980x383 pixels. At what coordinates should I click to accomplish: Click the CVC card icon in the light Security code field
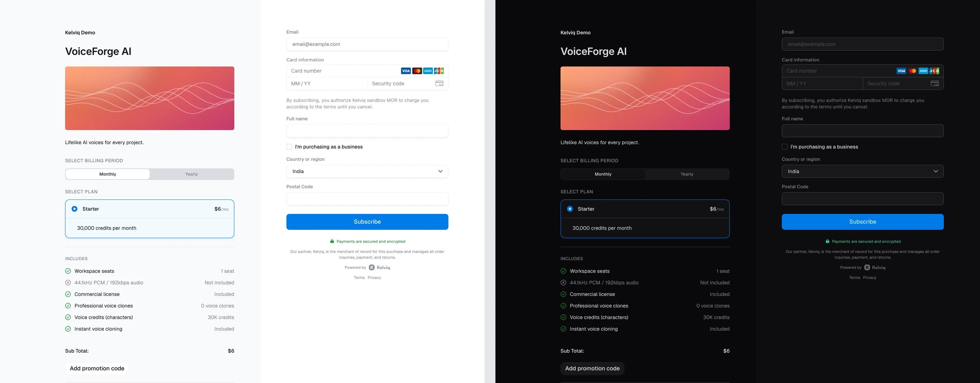click(x=439, y=83)
